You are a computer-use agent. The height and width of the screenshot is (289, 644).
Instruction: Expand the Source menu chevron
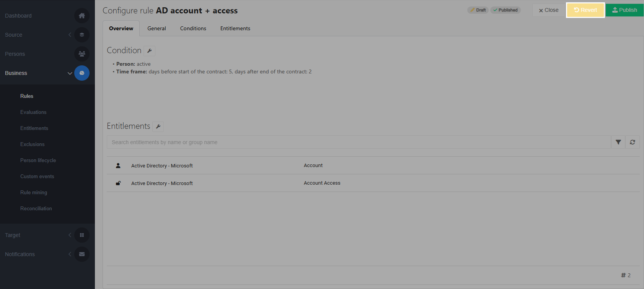[70, 35]
